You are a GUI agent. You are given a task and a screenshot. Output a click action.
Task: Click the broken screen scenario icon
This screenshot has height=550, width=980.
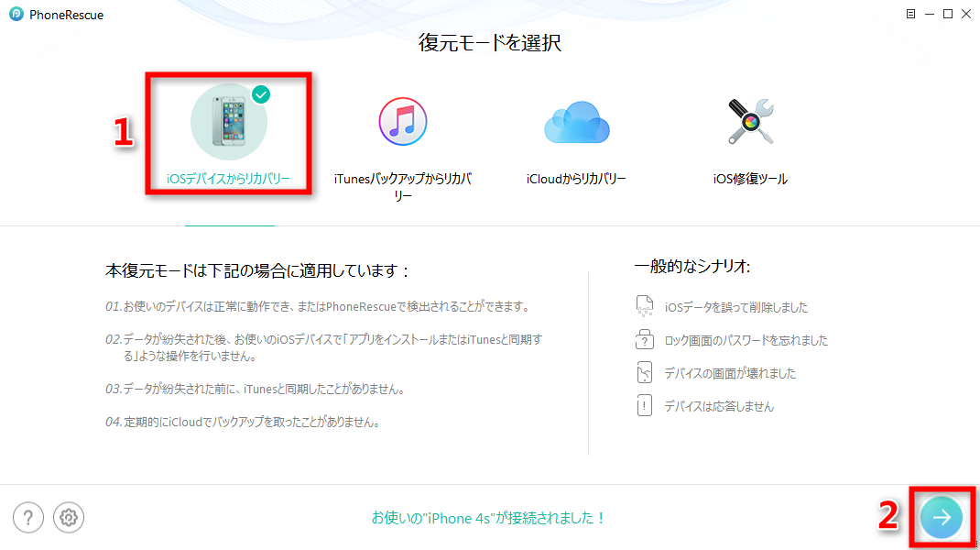[x=645, y=372]
